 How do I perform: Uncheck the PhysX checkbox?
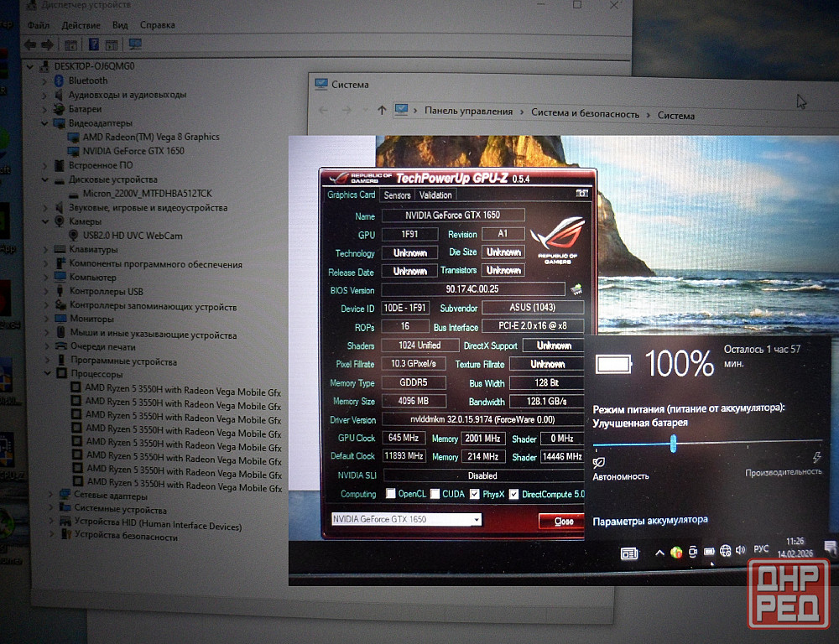pyautogui.click(x=475, y=494)
